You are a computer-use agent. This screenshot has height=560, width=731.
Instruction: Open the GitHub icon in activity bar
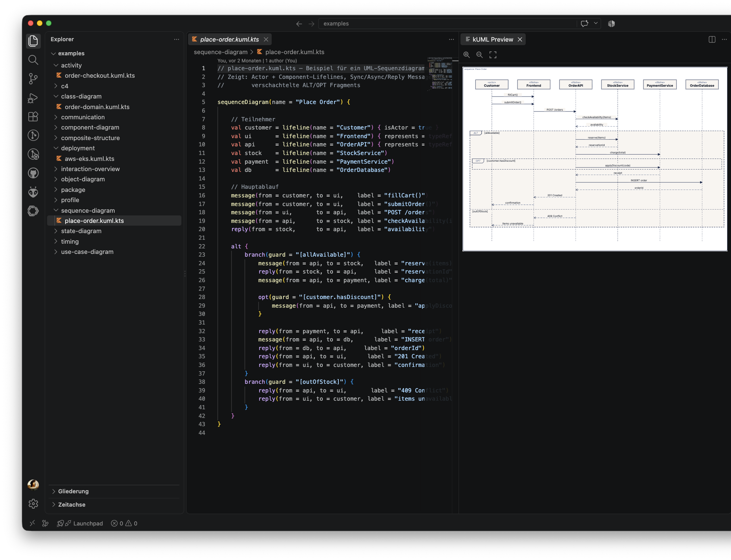[x=33, y=173]
